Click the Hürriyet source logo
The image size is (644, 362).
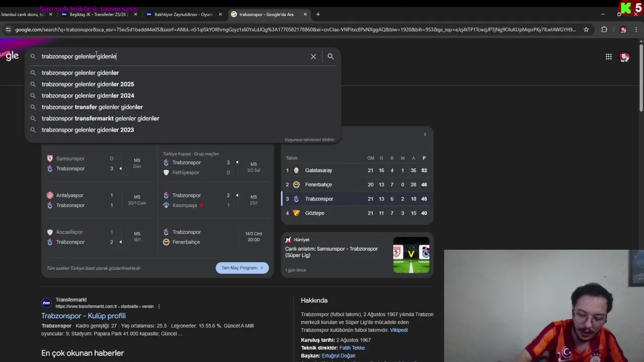coord(288,240)
